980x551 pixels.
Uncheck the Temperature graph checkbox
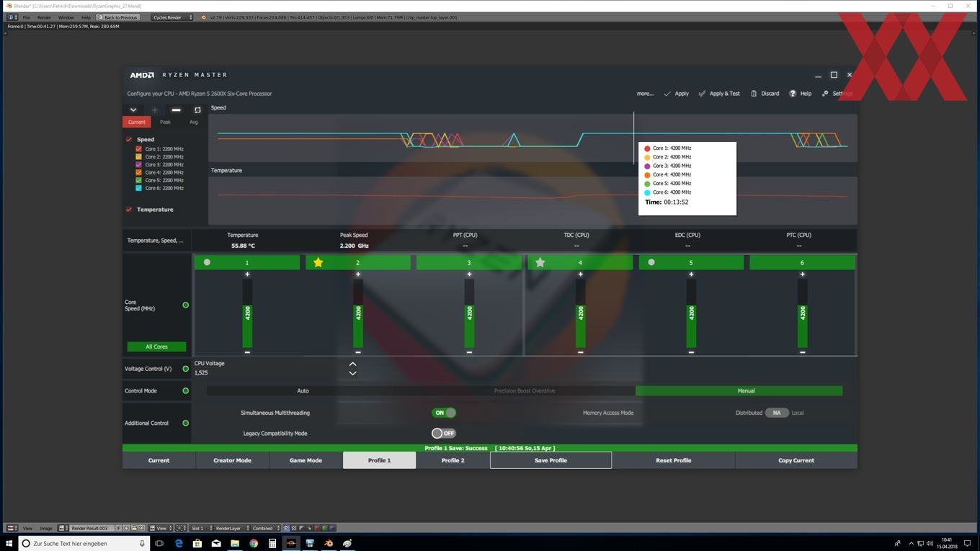[x=129, y=210]
